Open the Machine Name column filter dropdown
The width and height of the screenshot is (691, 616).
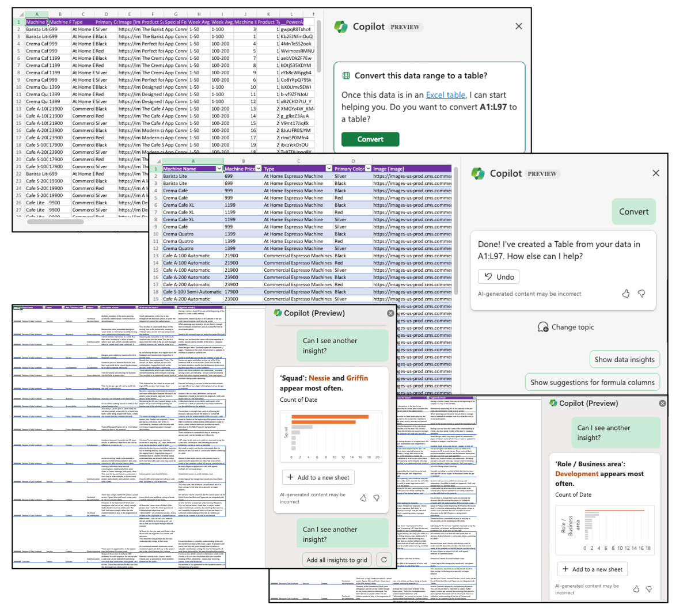[x=219, y=169]
